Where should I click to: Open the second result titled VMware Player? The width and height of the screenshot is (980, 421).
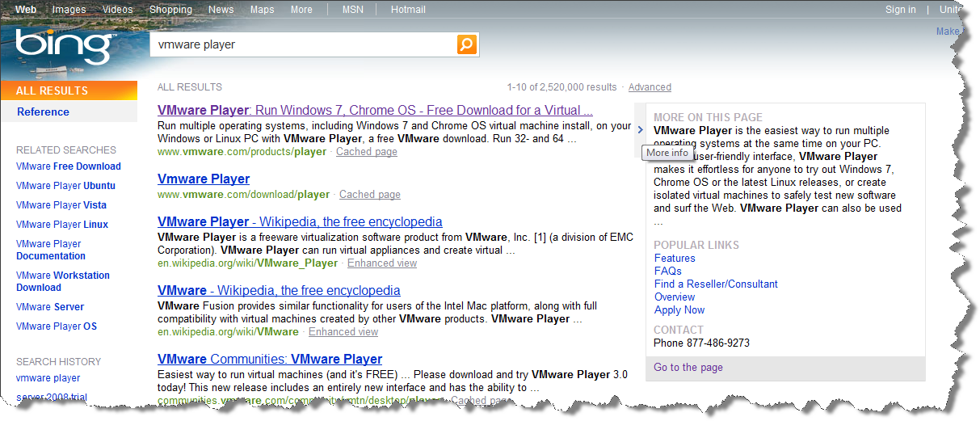204,179
